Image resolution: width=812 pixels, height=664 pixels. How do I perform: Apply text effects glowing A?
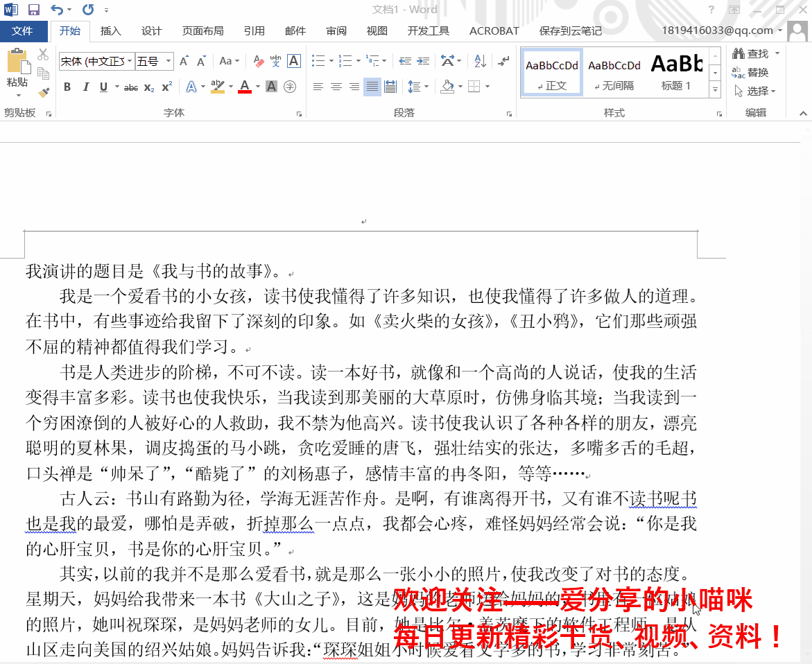tap(191, 87)
